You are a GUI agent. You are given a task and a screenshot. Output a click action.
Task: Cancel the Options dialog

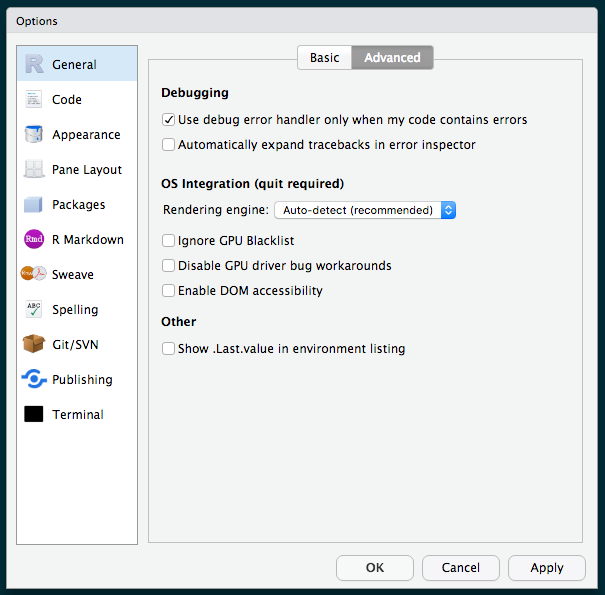tap(461, 568)
